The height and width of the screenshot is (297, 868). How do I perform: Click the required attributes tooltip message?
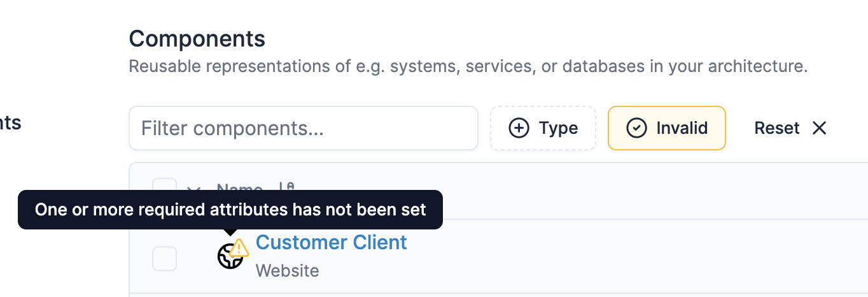pyautogui.click(x=230, y=210)
